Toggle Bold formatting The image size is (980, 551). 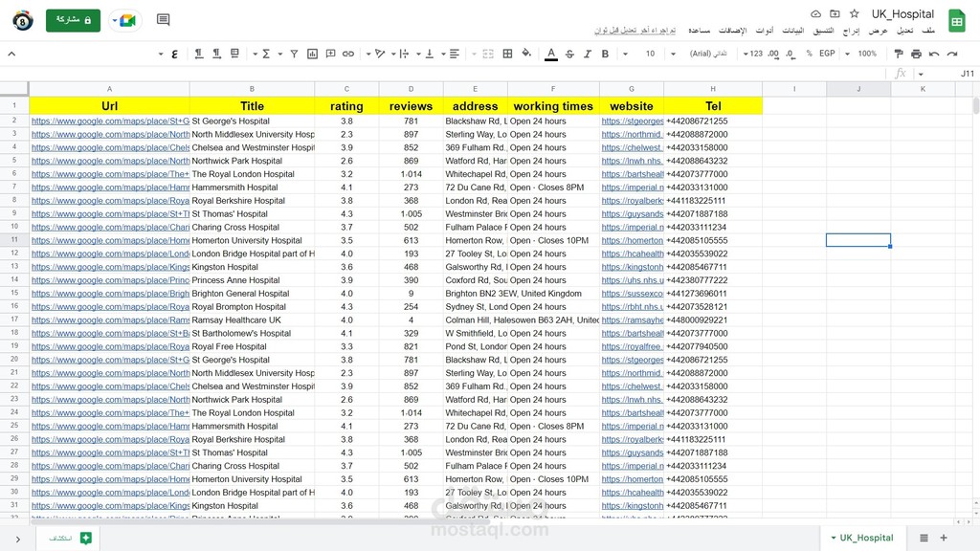(x=605, y=54)
